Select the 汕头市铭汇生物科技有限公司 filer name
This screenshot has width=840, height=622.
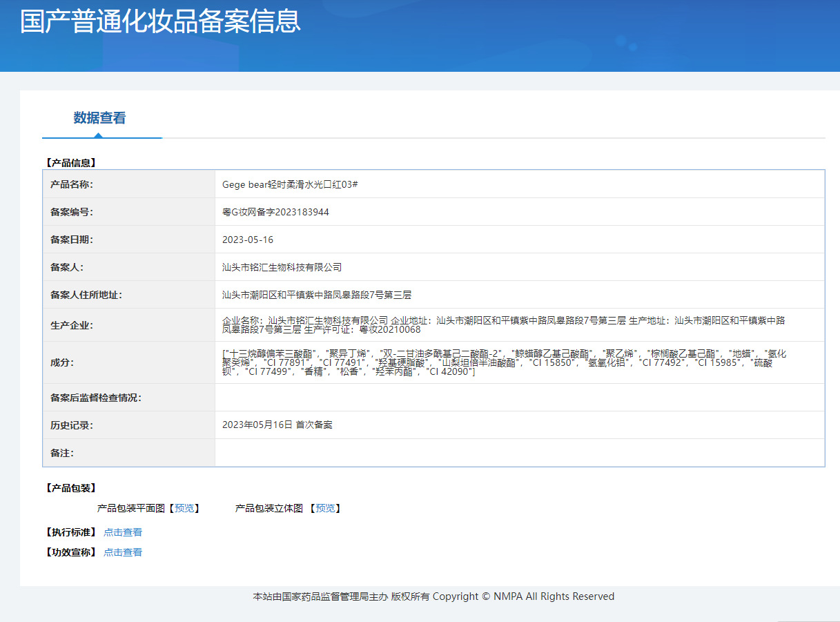pos(282,267)
